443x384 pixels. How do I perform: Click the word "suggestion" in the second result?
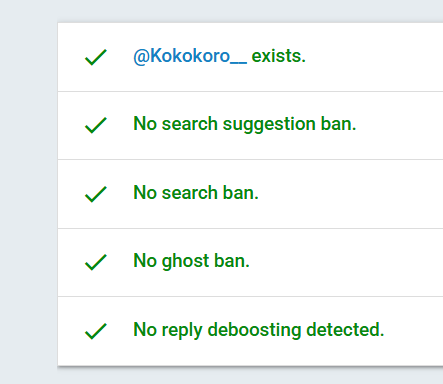269,125
